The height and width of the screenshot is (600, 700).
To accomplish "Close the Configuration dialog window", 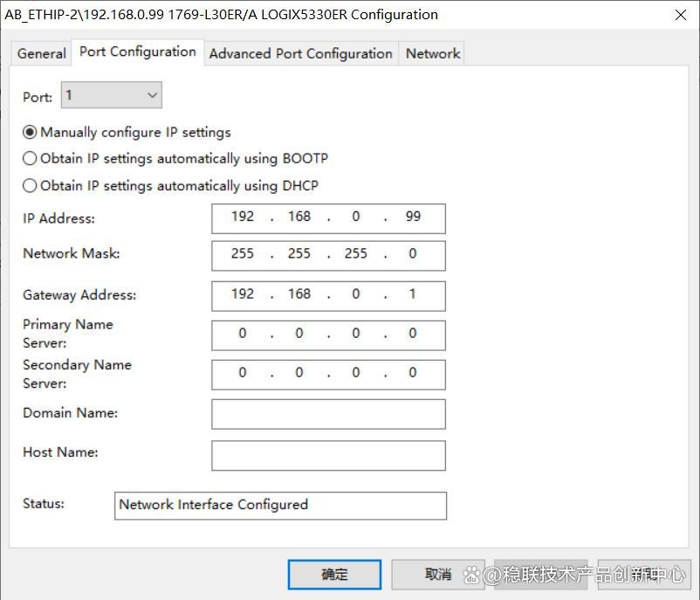I will pyautogui.click(x=681, y=15).
